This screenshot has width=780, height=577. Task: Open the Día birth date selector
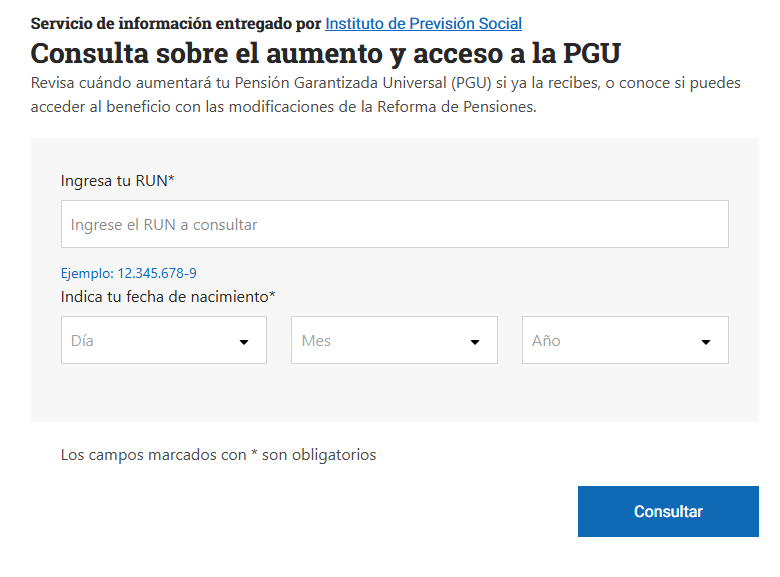pos(163,340)
